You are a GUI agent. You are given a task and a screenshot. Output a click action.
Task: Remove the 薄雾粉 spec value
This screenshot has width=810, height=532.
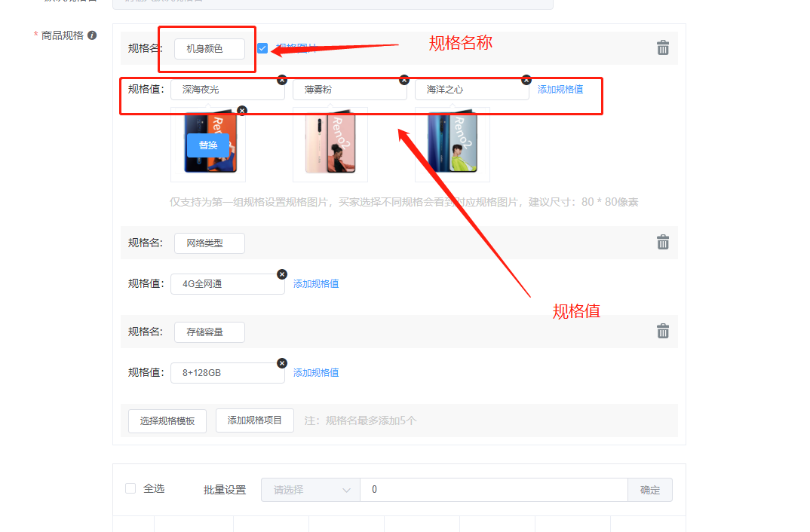pyautogui.click(x=404, y=80)
